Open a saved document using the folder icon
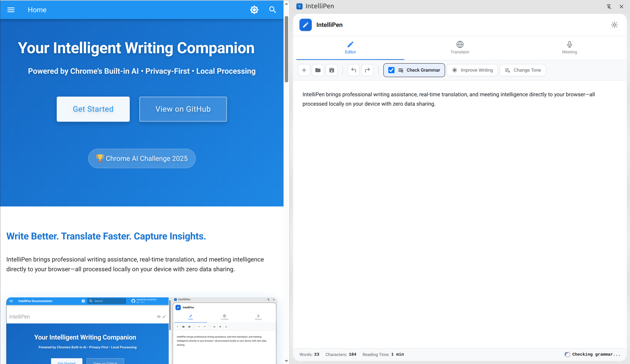This screenshot has width=630, height=364. coord(318,70)
